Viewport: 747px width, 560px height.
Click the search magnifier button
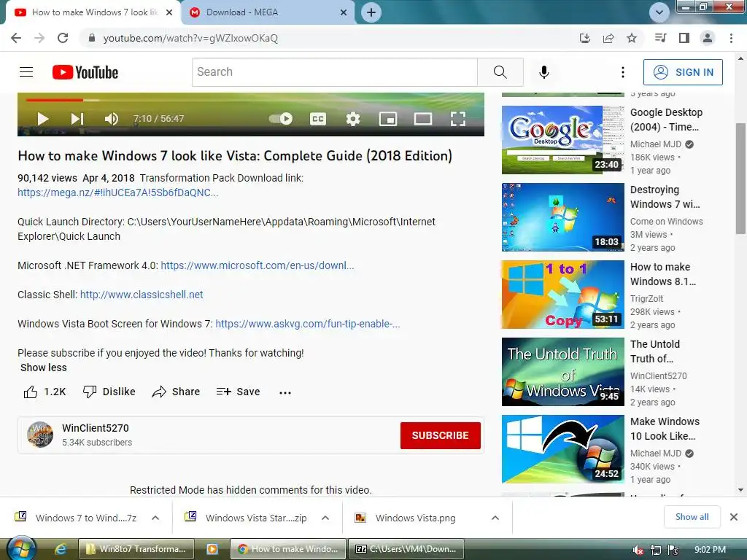click(x=500, y=72)
